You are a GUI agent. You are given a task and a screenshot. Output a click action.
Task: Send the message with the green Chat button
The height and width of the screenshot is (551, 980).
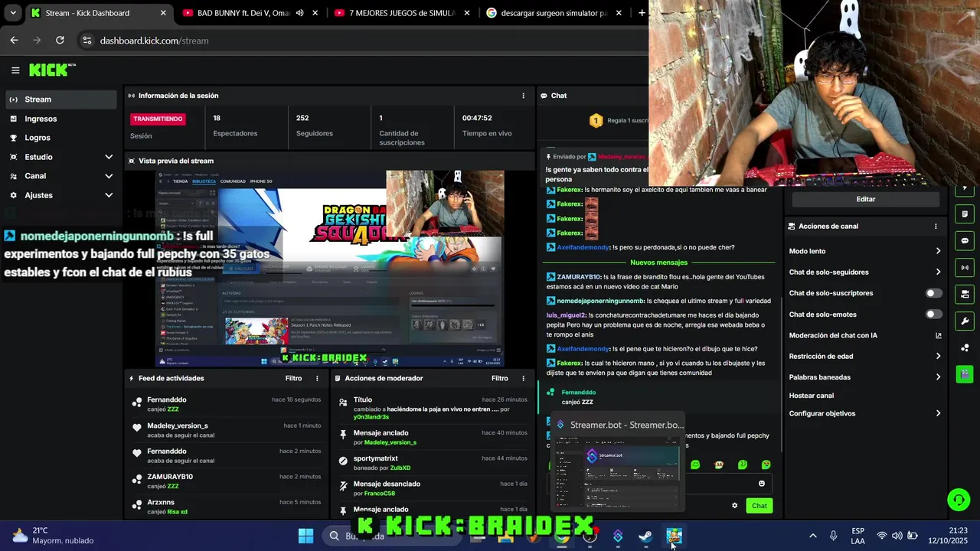(x=759, y=506)
